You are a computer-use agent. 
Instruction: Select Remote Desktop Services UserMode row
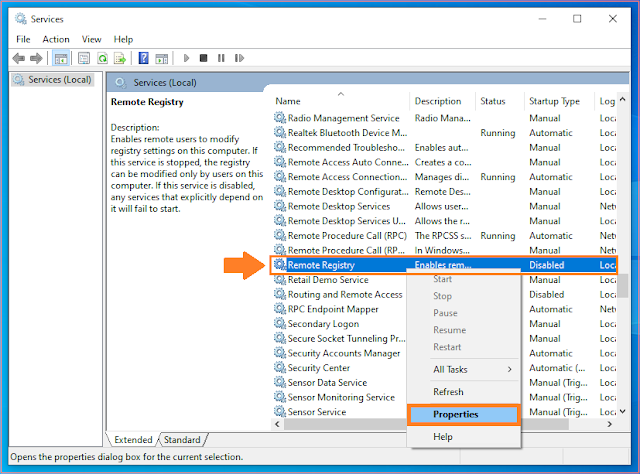pyautogui.click(x=444, y=221)
